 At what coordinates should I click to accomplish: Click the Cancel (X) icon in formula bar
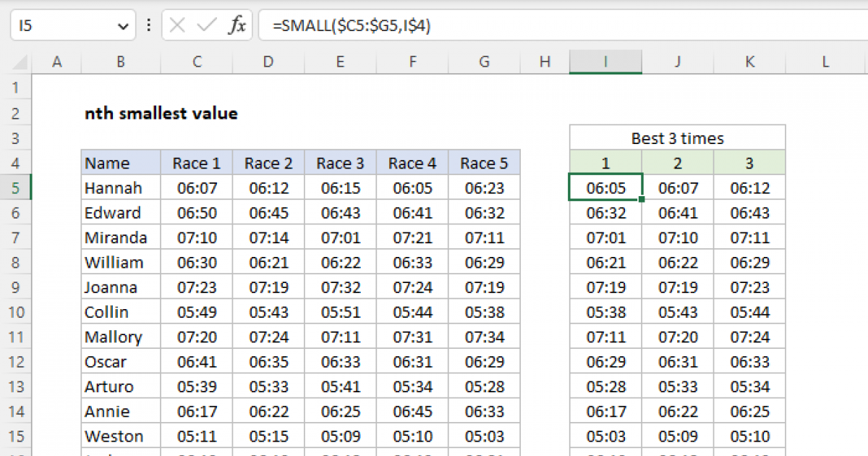pos(177,26)
